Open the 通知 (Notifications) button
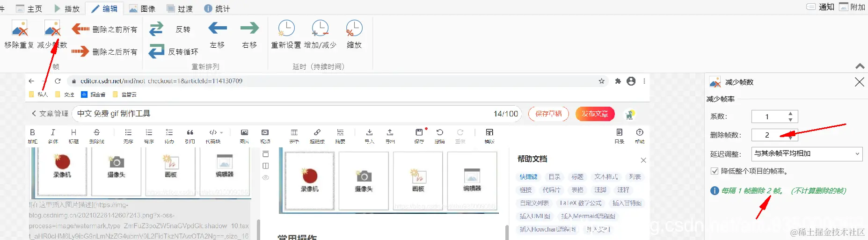 click(x=820, y=7)
